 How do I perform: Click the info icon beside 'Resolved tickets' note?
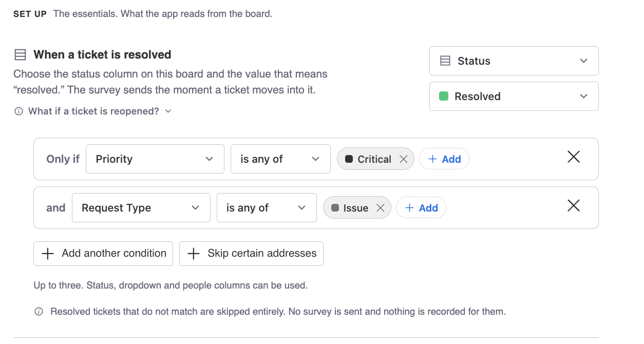tap(39, 312)
